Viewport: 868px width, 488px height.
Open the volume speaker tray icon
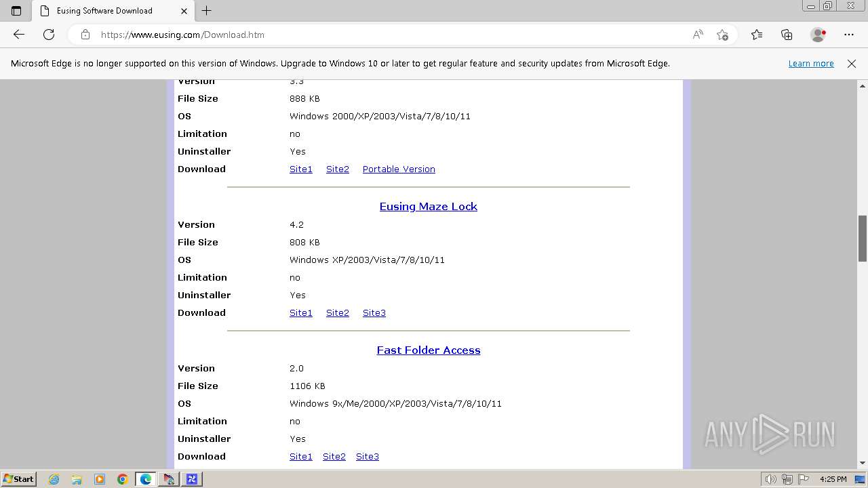(x=772, y=479)
